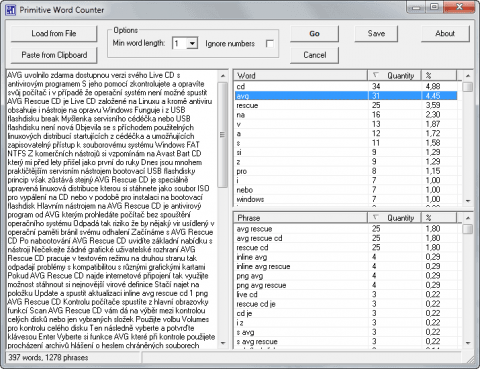
Task: Open the Min word length dropdown
Action: pos(192,43)
